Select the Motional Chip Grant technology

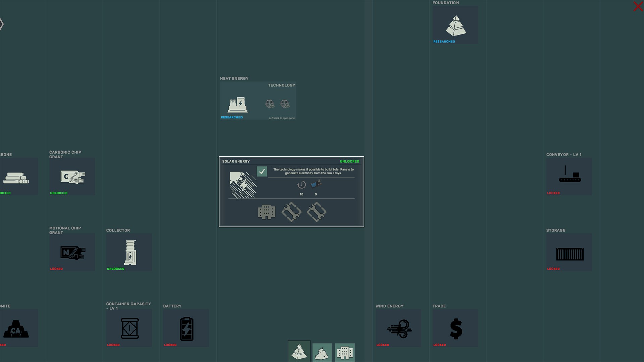coord(72,252)
